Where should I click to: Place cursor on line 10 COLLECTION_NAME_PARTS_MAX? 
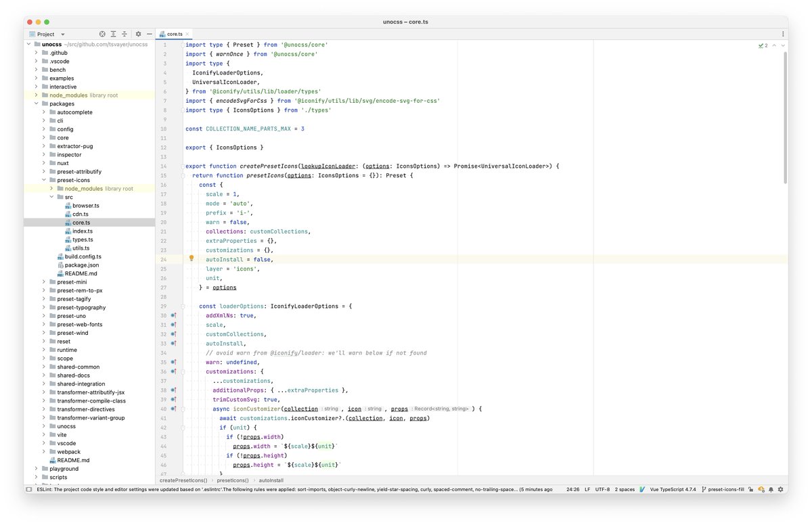(248, 129)
